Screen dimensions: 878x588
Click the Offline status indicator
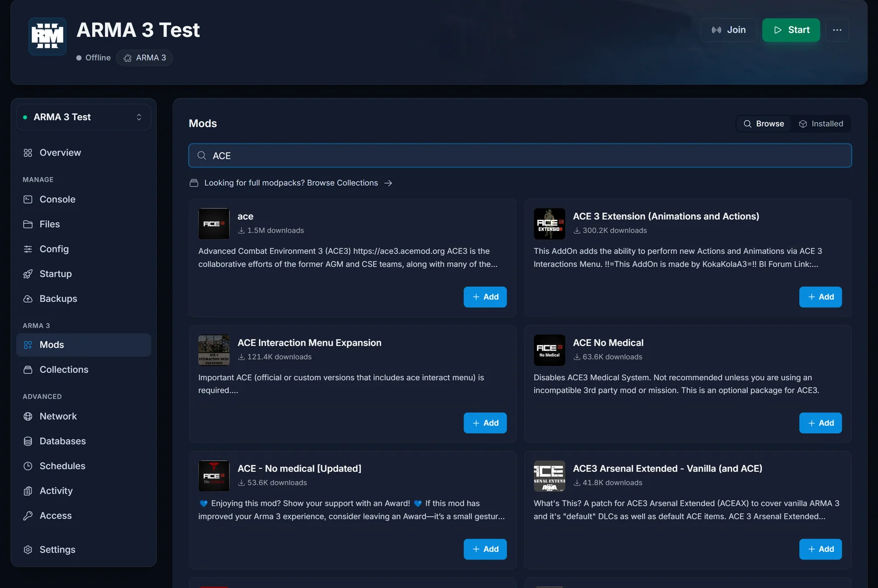[x=93, y=58]
